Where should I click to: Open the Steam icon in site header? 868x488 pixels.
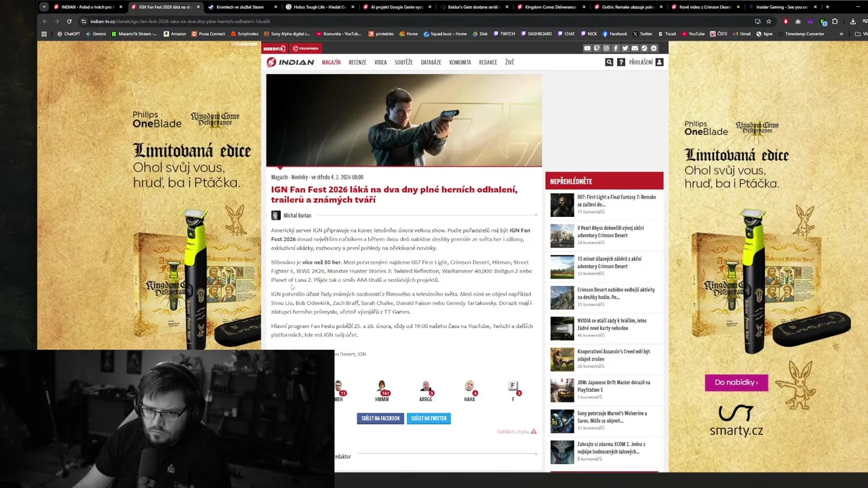644,48
